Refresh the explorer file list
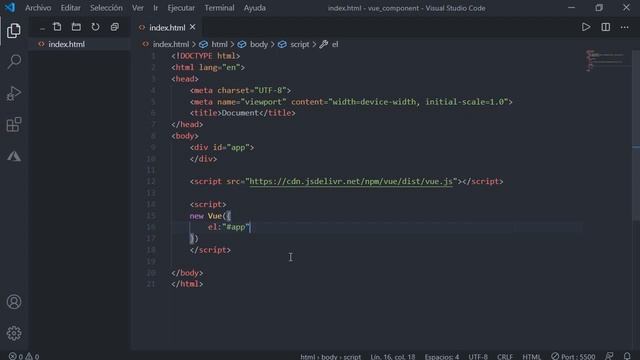Screen dimensions: 640x360 click(x=95, y=27)
